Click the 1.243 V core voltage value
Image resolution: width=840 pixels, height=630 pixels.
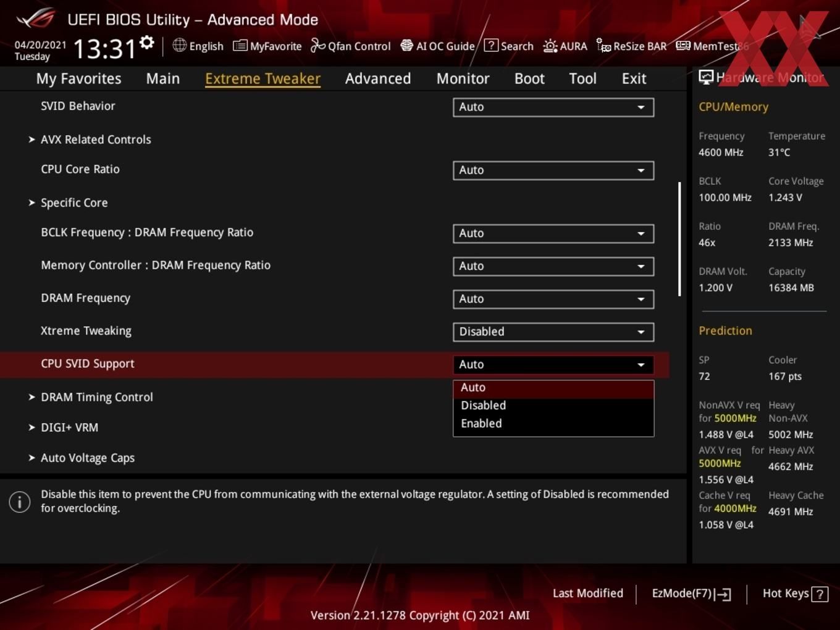pos(785,198)
